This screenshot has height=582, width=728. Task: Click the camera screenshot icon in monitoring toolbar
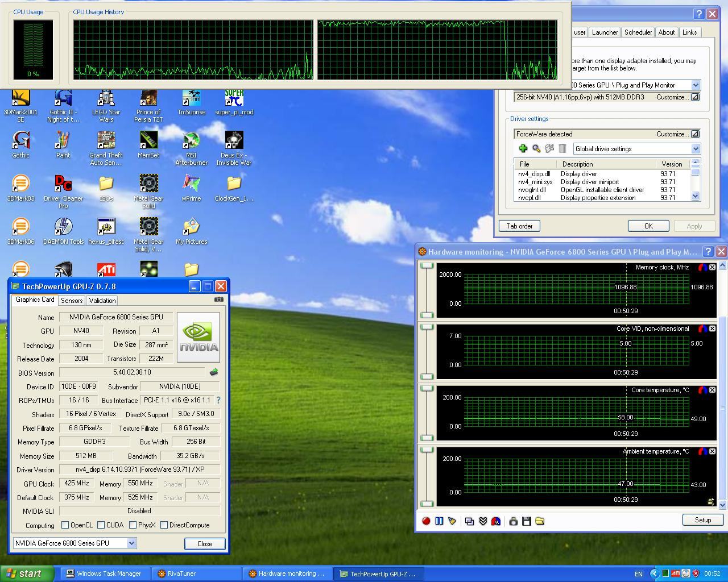pyautogui.click(x=513, y=521)
